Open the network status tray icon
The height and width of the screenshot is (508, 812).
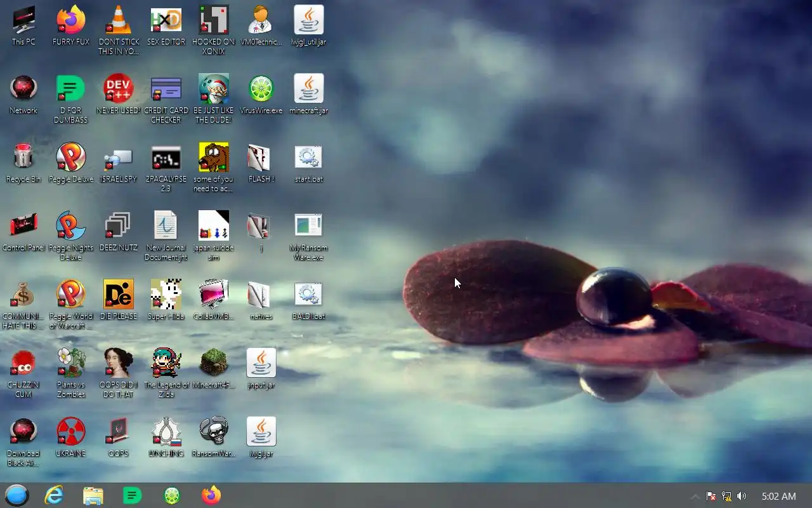tap(726, 496)
